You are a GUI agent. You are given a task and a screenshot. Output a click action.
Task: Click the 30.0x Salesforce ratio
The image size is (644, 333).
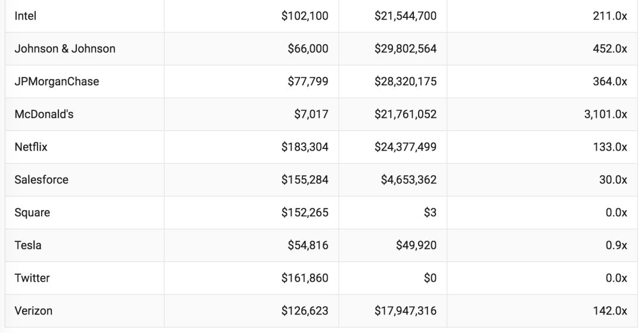613,180
